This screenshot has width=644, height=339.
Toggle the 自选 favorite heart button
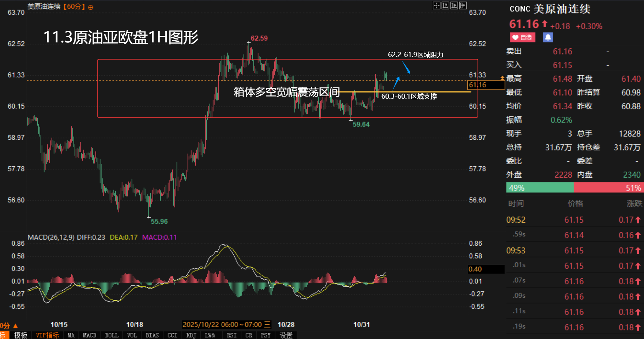522,37
